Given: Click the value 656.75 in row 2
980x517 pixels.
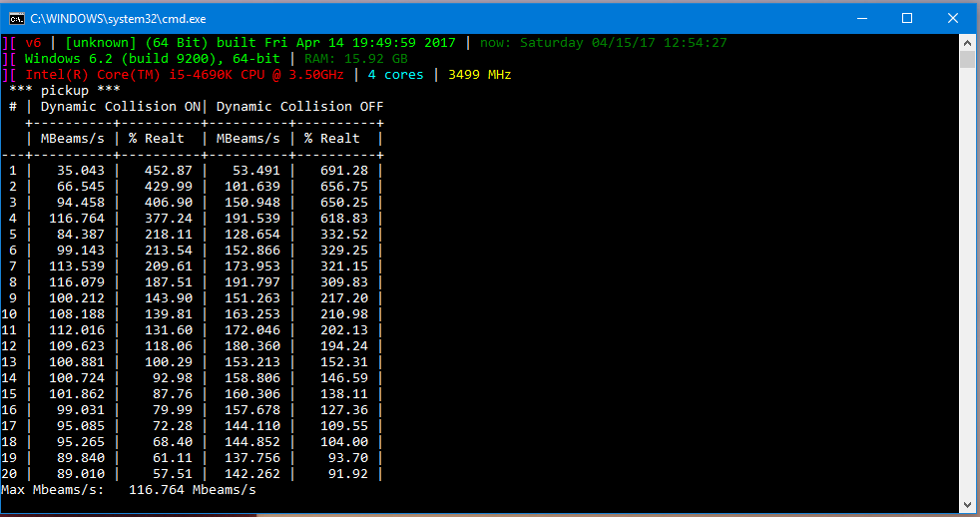Looking at the screenshot, I should [x=344, y=187].
